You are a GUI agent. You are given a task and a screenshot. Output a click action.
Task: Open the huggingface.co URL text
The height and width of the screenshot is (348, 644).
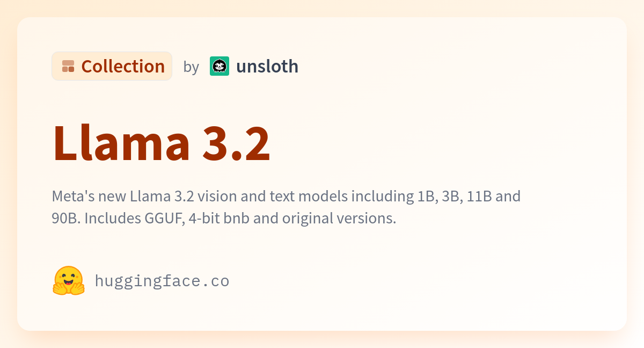pos(162,281)
